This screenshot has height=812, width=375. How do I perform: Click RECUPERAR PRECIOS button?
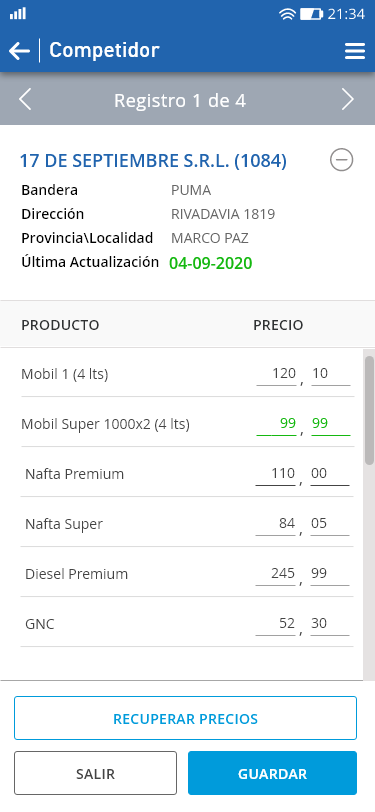(185, 718)
